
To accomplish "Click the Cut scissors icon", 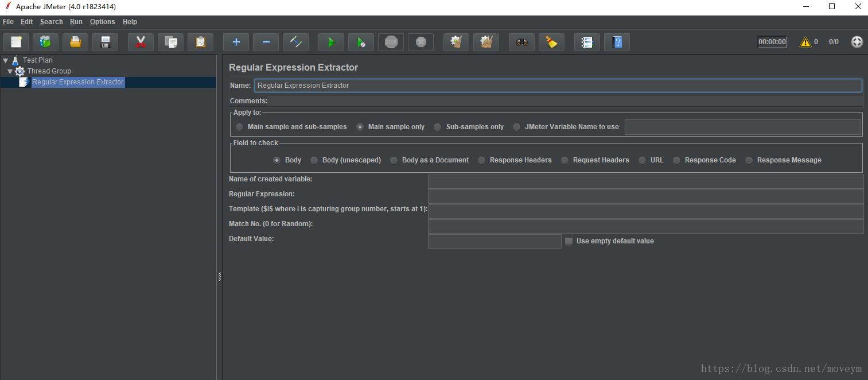I will (141, 42).
